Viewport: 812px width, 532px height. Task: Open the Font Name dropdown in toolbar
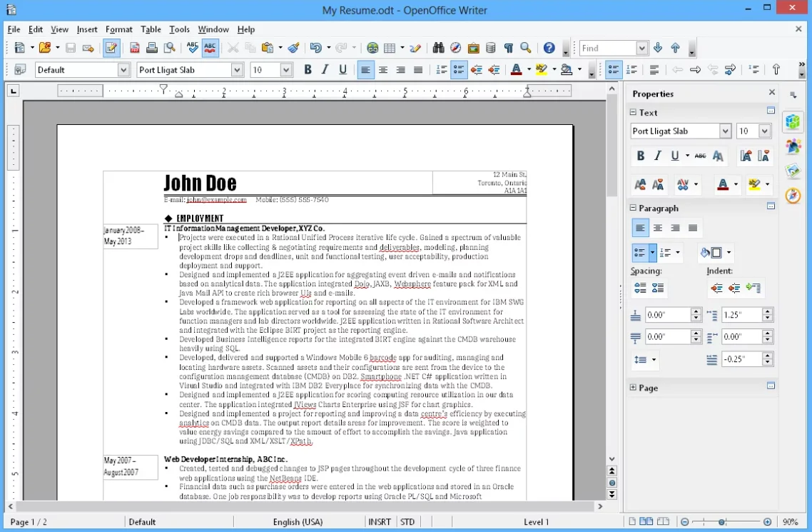(x=238, y=70)
